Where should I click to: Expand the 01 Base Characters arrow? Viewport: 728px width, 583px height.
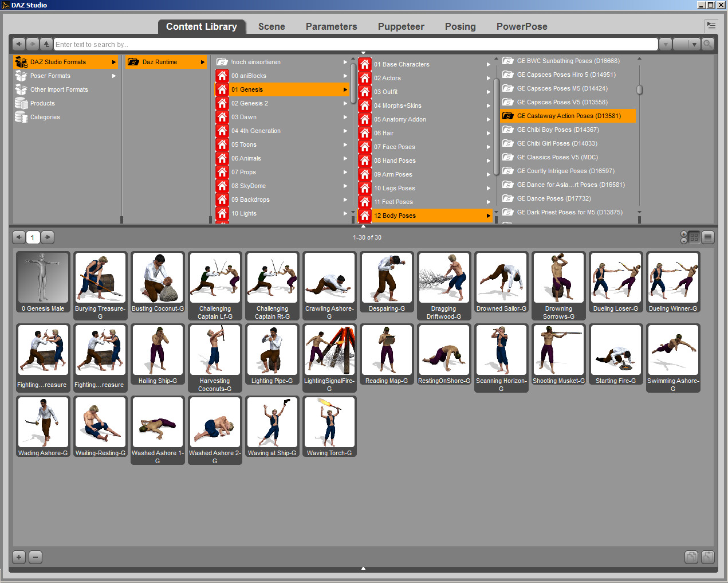489,64
